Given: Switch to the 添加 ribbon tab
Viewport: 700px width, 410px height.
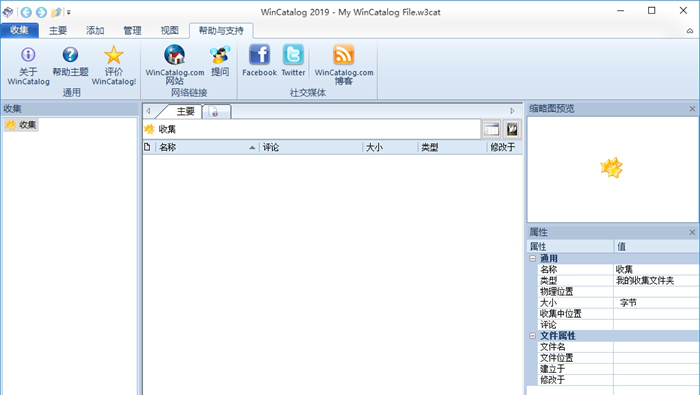Looking at the screenshot, I should pos(95,30).
